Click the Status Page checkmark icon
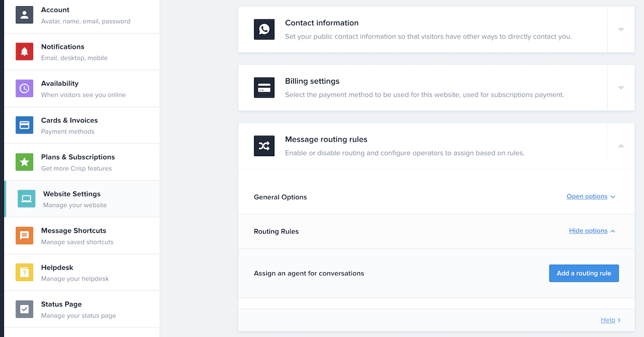 click(24, 309)
